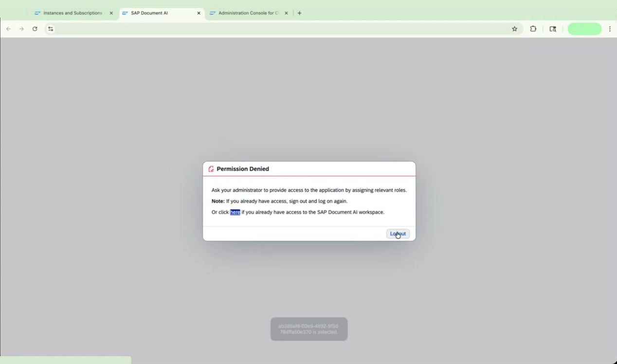The height and width of the screenshot is (364, 617).
Task: Bookmark this page with the star icon
Action: (514, 29)
